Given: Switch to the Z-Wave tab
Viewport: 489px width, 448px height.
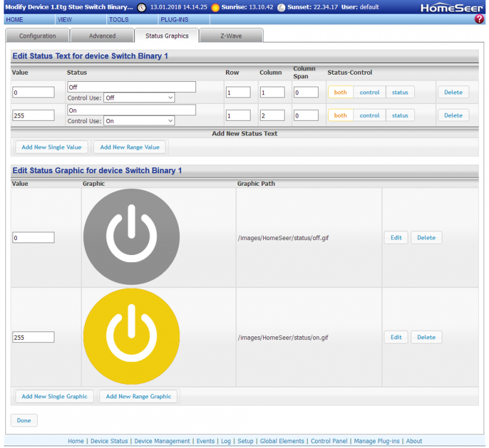Looking at the screenshot, I should pos(230,36).
